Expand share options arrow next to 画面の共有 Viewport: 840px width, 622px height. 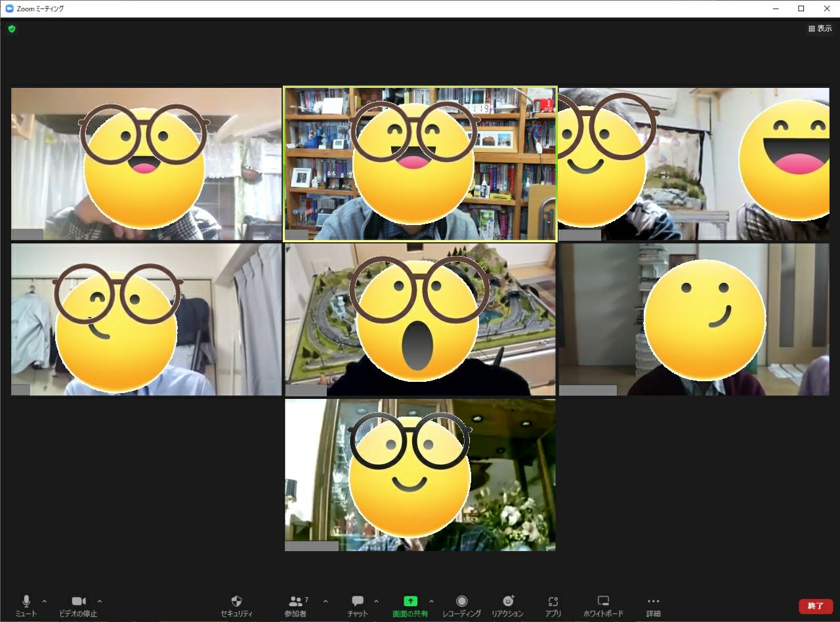(431, 601)
